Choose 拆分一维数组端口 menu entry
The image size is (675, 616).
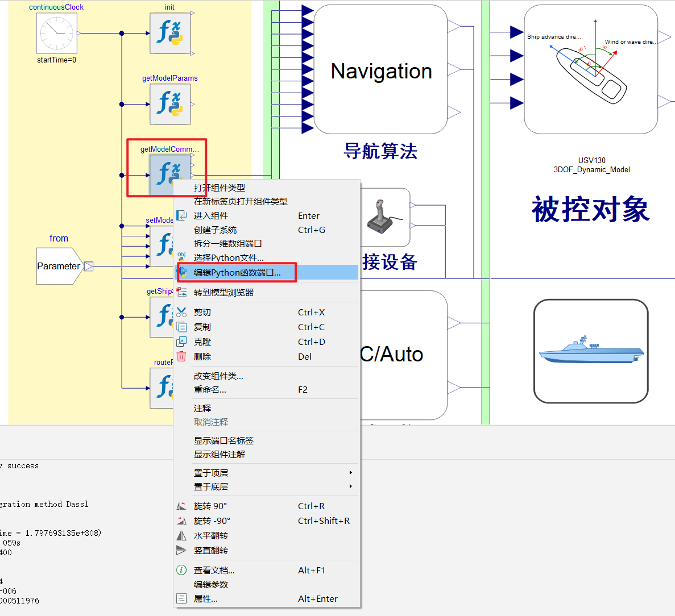pos(266,243)
